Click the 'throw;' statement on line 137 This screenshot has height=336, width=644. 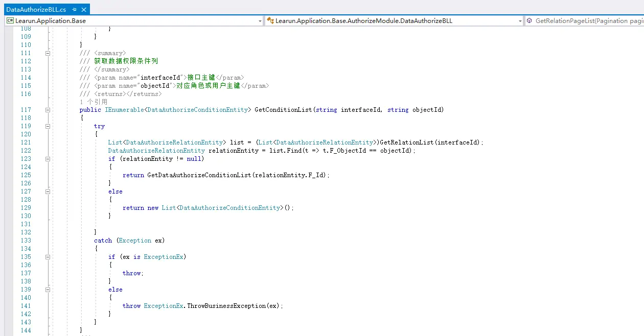coord(133,273)
